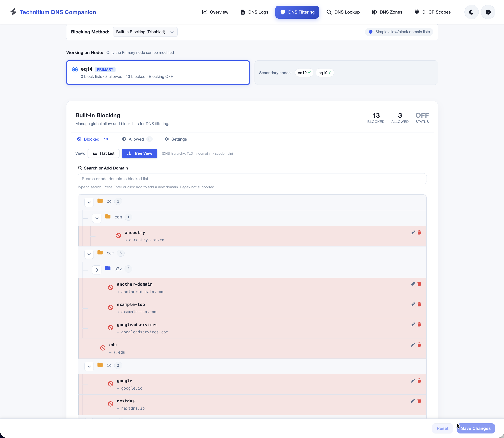This screenshot has height=438, width=504.
Task: Delete the nextdns.io entry with the trash icon
Action: click(419, 401)
